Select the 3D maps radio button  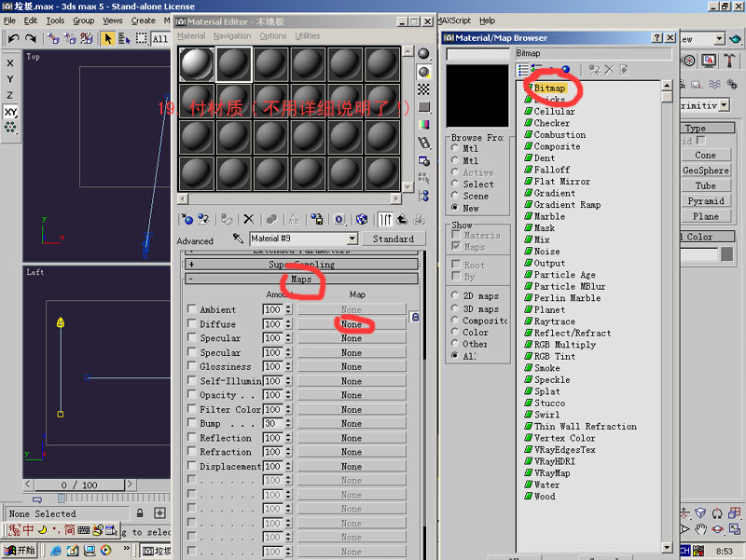click(x=455, y=308)
